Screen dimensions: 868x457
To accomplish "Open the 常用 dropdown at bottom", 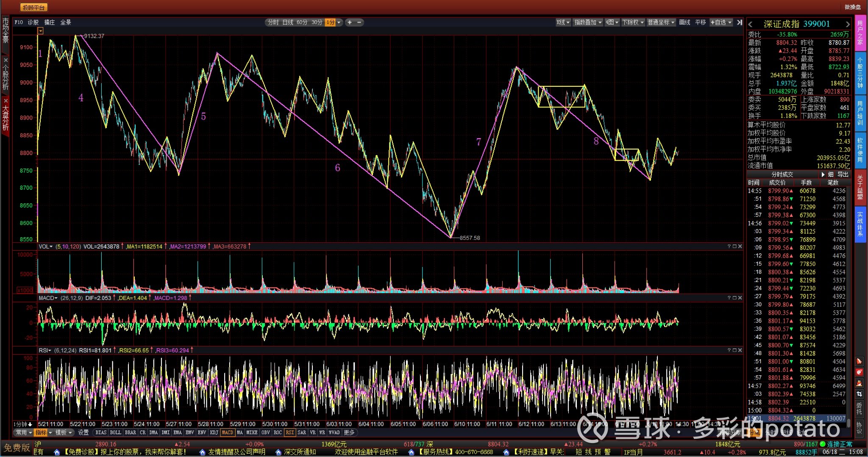I will 24,432.
